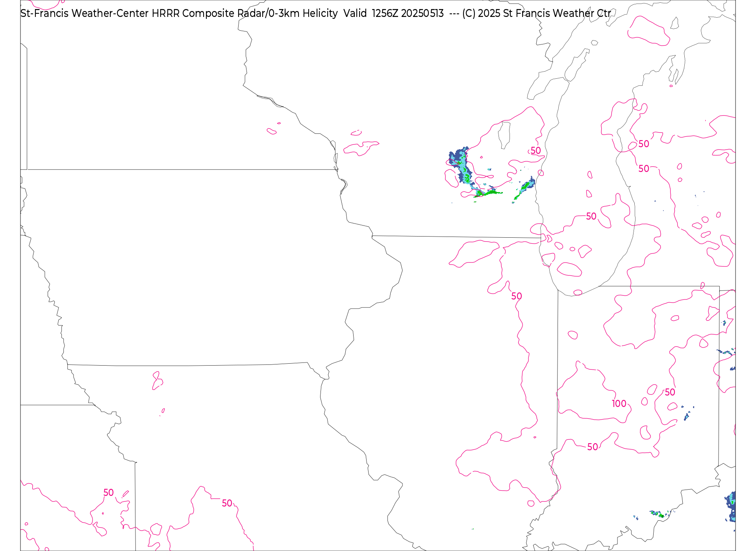Click the "Valid 1256Z 20250513" timestamp text
Screen dimensions: 756x551
[393, 13]
